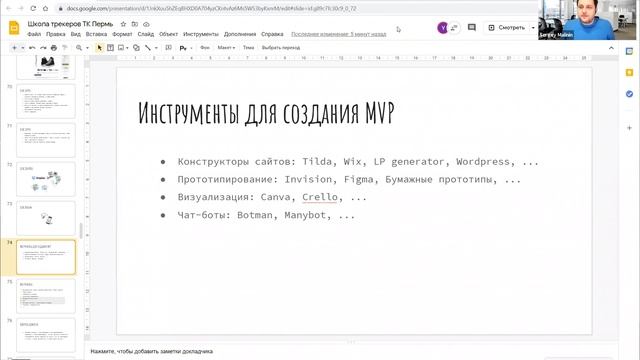This screenshot has height=360, width=640.
Task: Click the Google Slides home logo
Action: [14, 28]
